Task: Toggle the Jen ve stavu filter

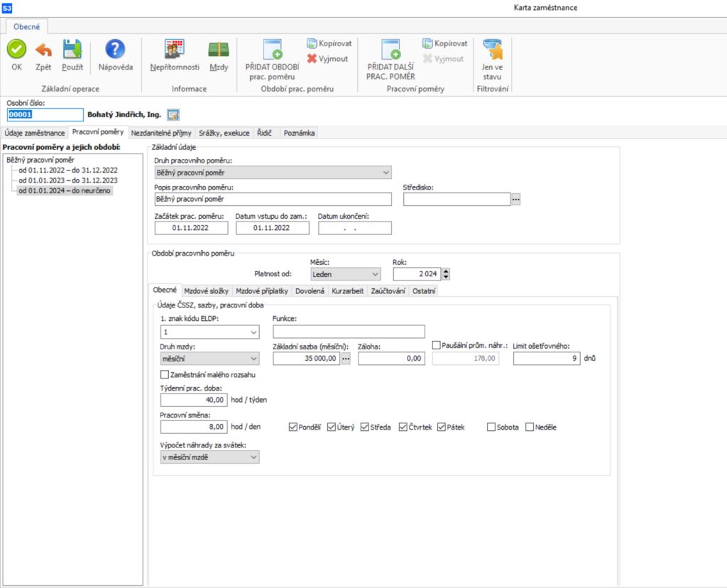Action: coord(492,50)
